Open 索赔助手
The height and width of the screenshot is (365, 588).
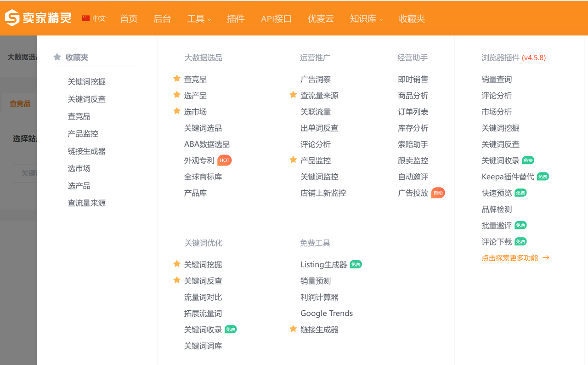[x=413, y=144]
